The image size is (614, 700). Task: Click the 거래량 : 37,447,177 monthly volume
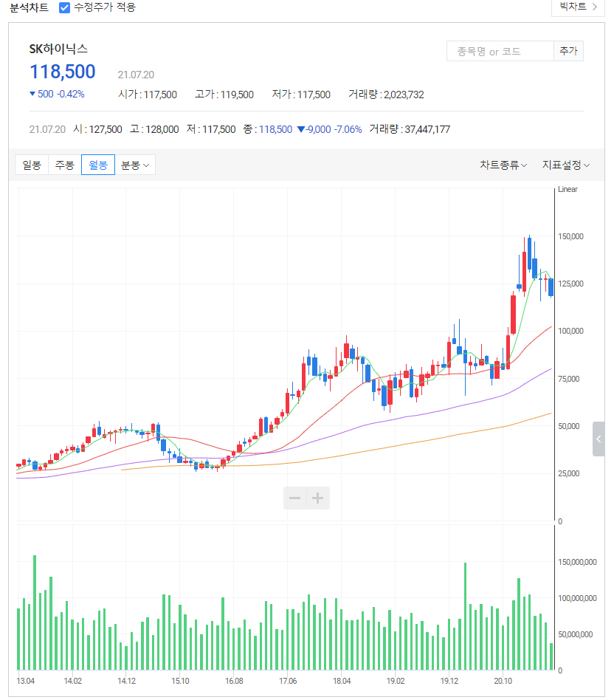(x=410, y=129)
